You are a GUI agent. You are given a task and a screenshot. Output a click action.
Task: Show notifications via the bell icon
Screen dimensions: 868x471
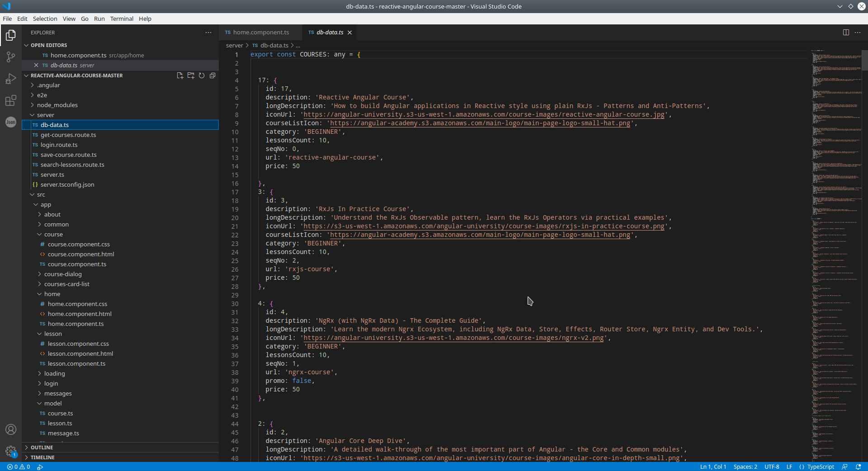click(x=859, y=466)
